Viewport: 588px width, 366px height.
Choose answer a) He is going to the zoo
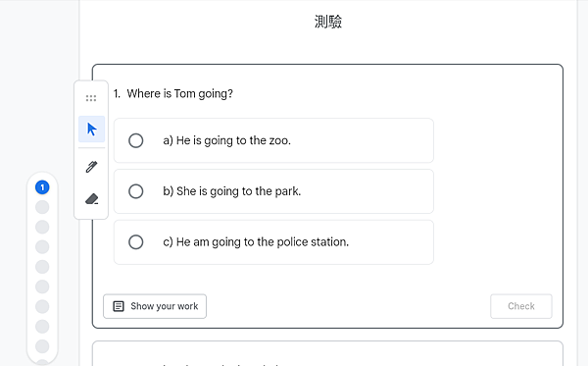(273, 140)
